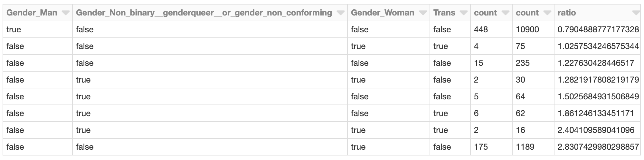This screenshot has width=644, height=160.
Task: Select the cell containing 10900
Action: pyautogui.click(x=527, y=30)
